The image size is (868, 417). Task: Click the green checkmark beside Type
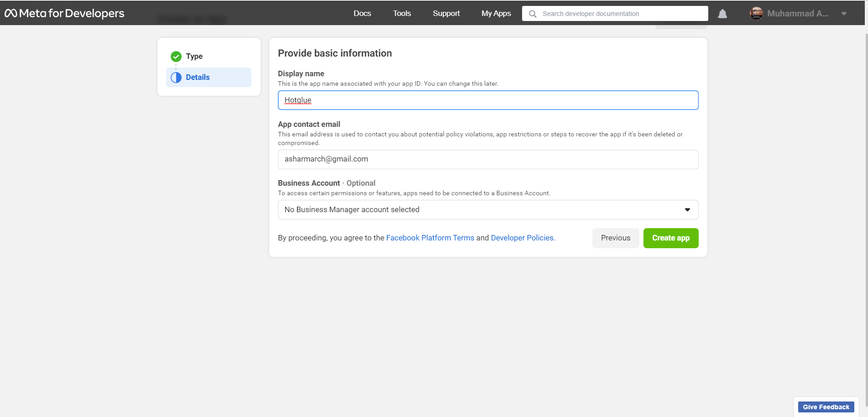[x=176, y=57]
